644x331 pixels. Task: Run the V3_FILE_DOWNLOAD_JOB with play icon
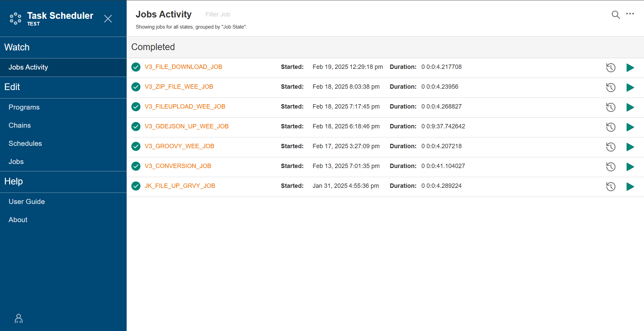pos(630,68)
